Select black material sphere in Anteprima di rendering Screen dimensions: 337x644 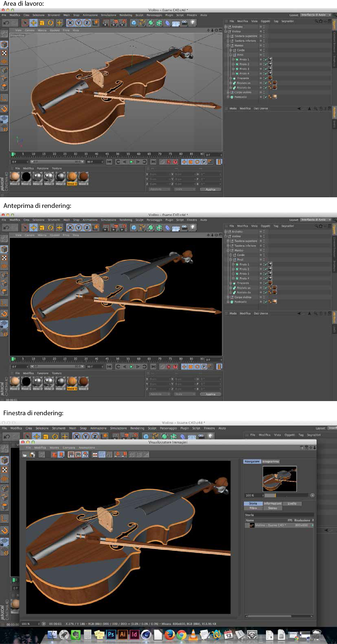pyautogui.click(x=26, y=382)
